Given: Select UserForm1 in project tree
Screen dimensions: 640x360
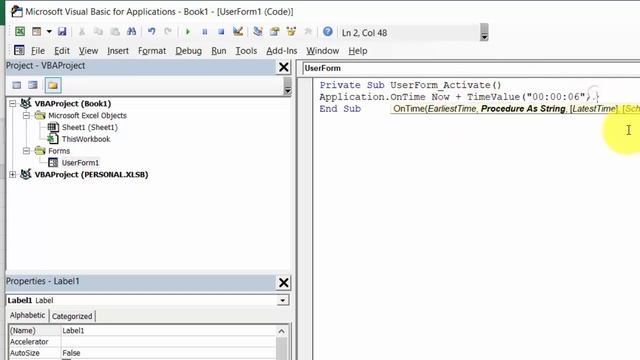Looking at the screenshot, I should click(80, 163).
